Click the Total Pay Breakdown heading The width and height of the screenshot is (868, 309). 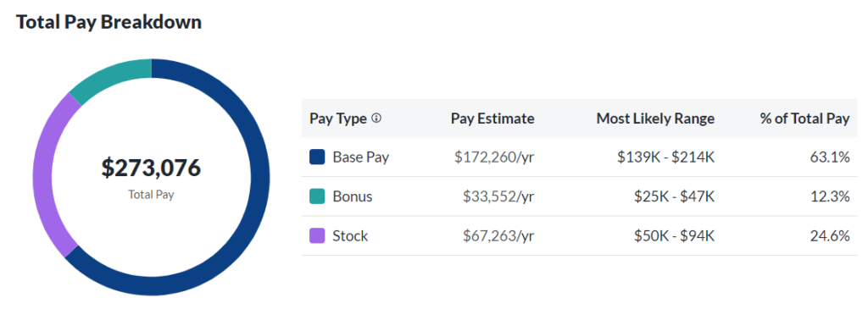(108, 22)
